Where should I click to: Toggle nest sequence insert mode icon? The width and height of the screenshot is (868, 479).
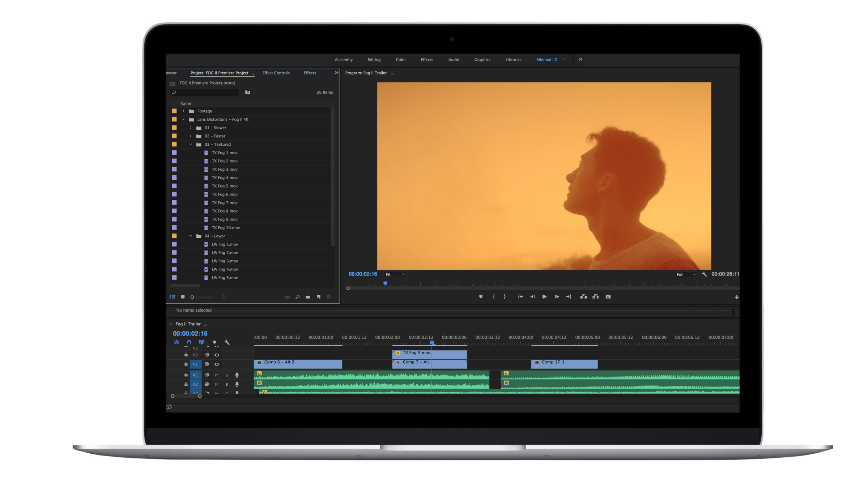(176, 342)
